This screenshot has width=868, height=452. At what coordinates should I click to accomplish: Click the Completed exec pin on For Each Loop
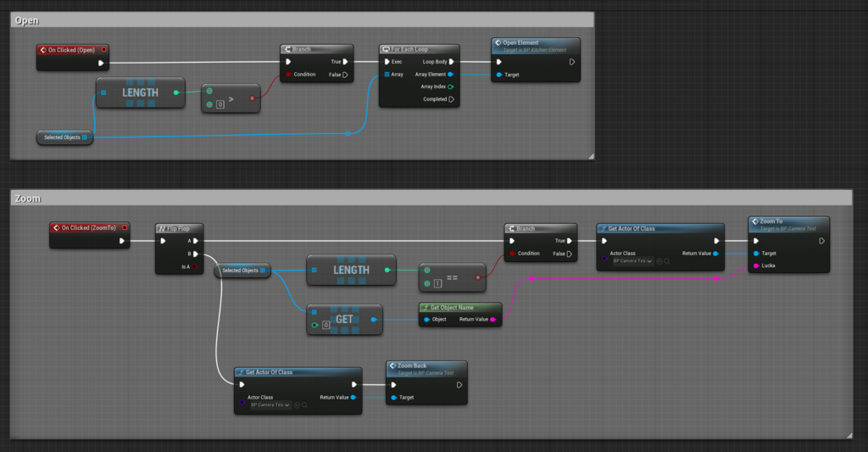click(451, 99)
